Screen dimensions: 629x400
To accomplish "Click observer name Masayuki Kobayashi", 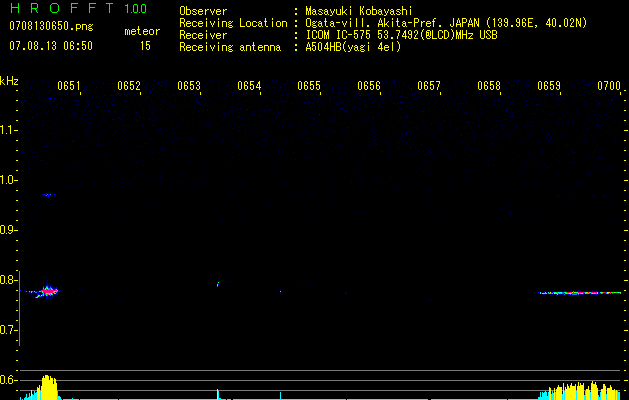I will tap(359, 11).
